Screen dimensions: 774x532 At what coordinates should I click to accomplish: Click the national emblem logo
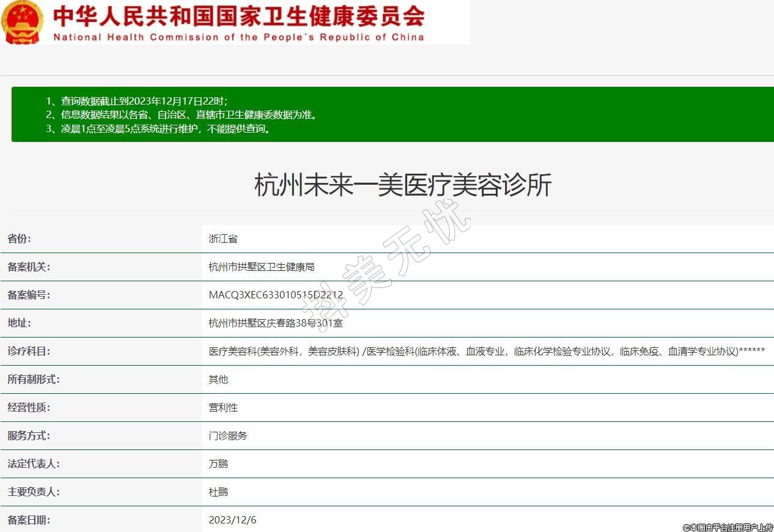pyautogui.click(x=23, y=22)
